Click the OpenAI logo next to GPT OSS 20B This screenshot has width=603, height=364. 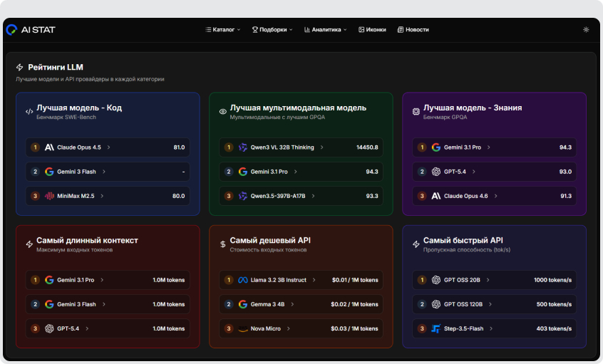tap(435, 280)
